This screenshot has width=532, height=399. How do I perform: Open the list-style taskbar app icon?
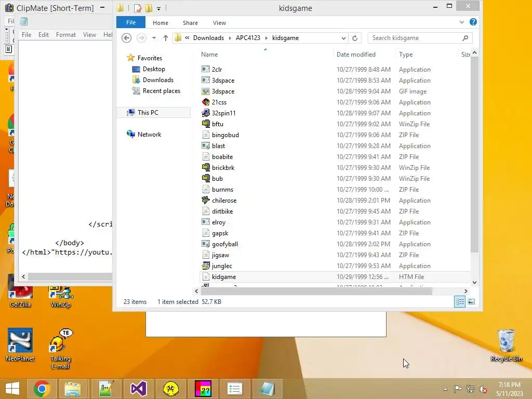tap(235, 389)
